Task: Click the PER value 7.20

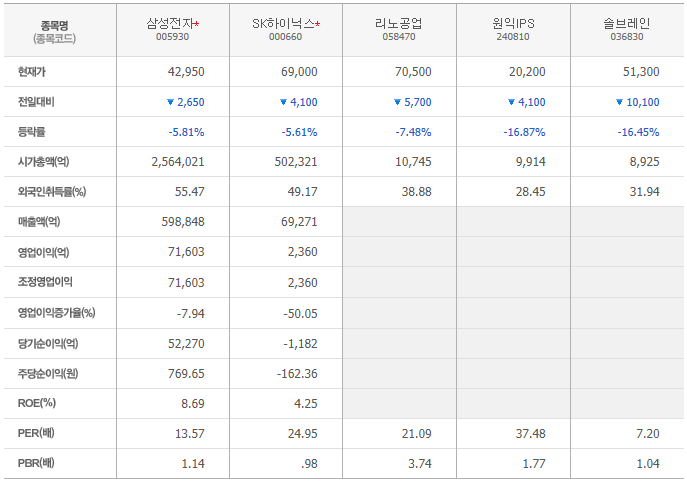Action: point(648,434)
